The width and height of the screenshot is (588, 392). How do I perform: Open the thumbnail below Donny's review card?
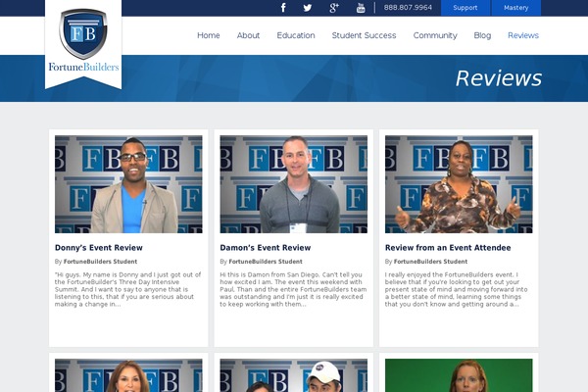tap(128, 375)
